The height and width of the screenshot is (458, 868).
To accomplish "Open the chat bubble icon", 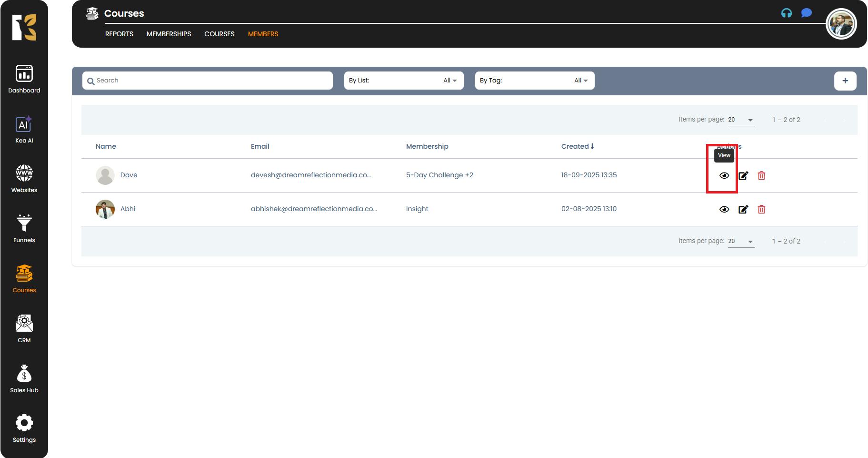I will point(806,13).
